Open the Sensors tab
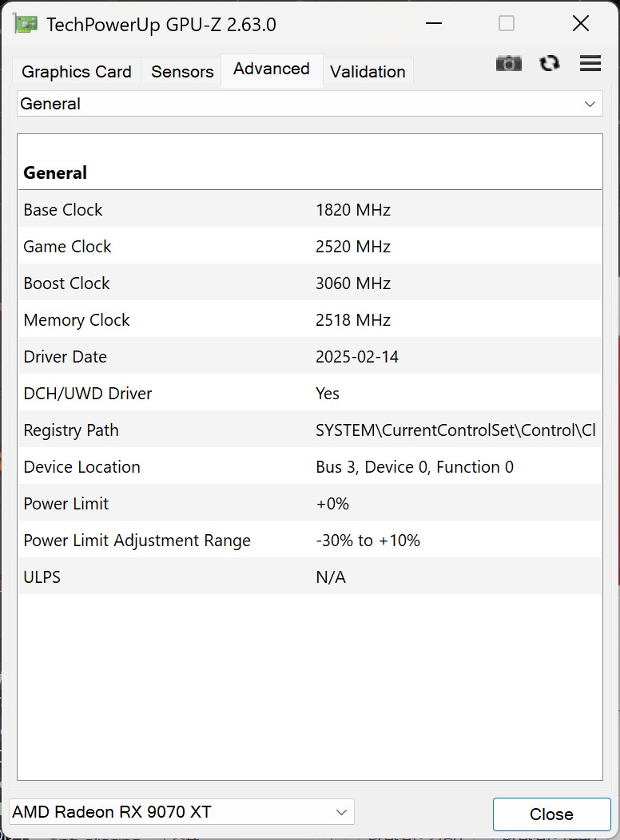 182,72
